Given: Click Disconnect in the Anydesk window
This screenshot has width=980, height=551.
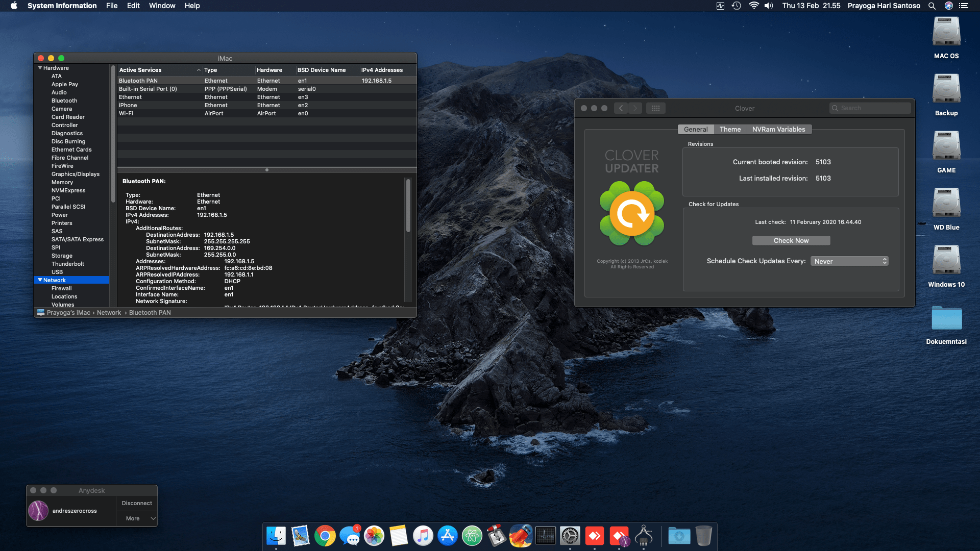Looking at the screenshot, I should pyautogui.click(x=136, y=503).
